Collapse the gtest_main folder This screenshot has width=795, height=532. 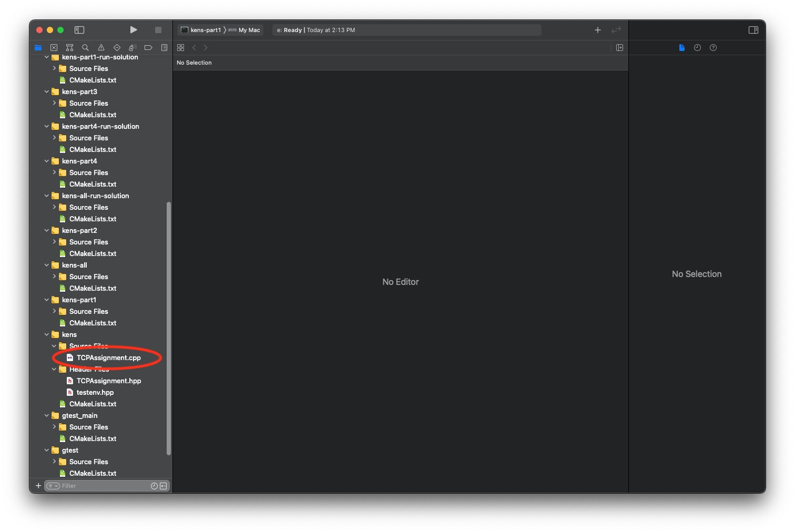[47, 415]
